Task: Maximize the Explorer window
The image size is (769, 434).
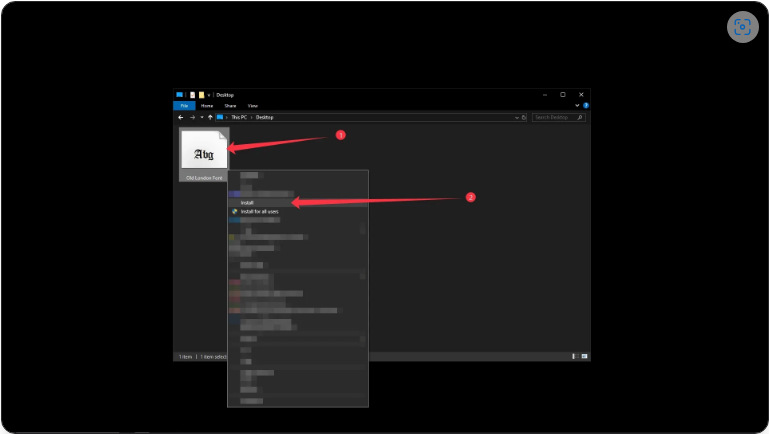Action: pos(563,95)
